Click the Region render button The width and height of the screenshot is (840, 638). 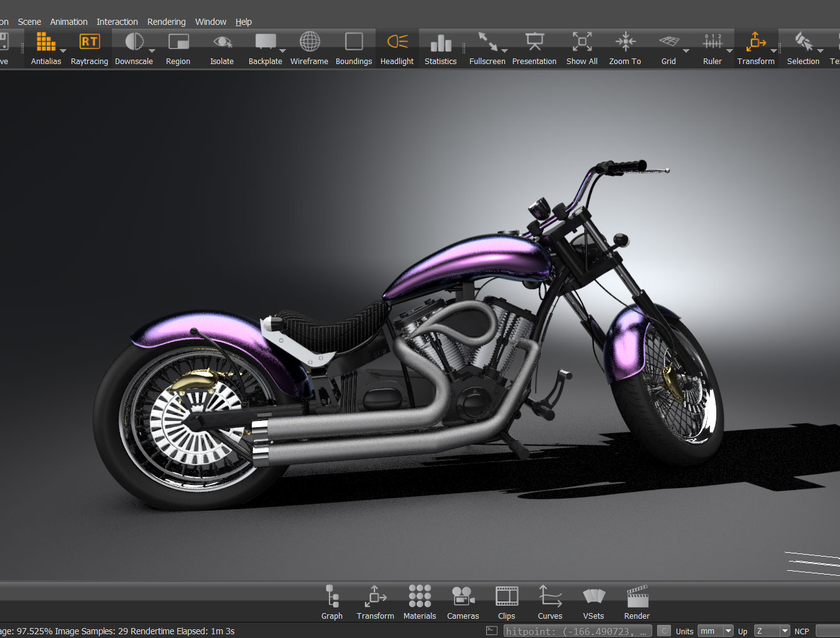pyautogui.click(x=178, y=49)
